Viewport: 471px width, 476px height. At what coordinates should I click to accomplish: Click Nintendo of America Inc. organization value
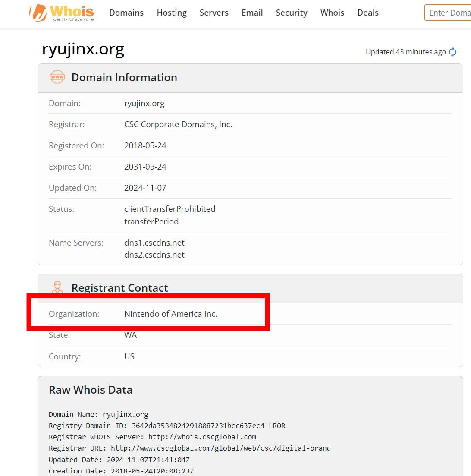click(x=170, y=314)
